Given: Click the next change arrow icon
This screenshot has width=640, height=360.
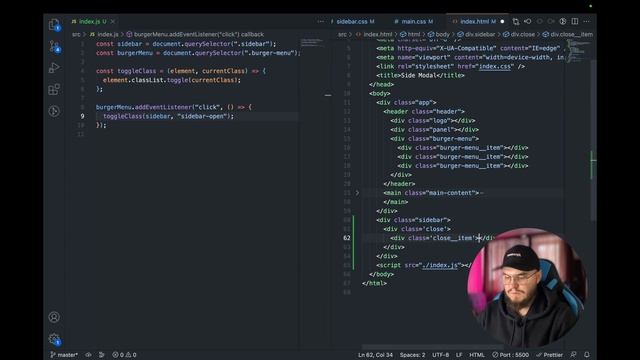Looking at the screenshot, I should 551,21.
